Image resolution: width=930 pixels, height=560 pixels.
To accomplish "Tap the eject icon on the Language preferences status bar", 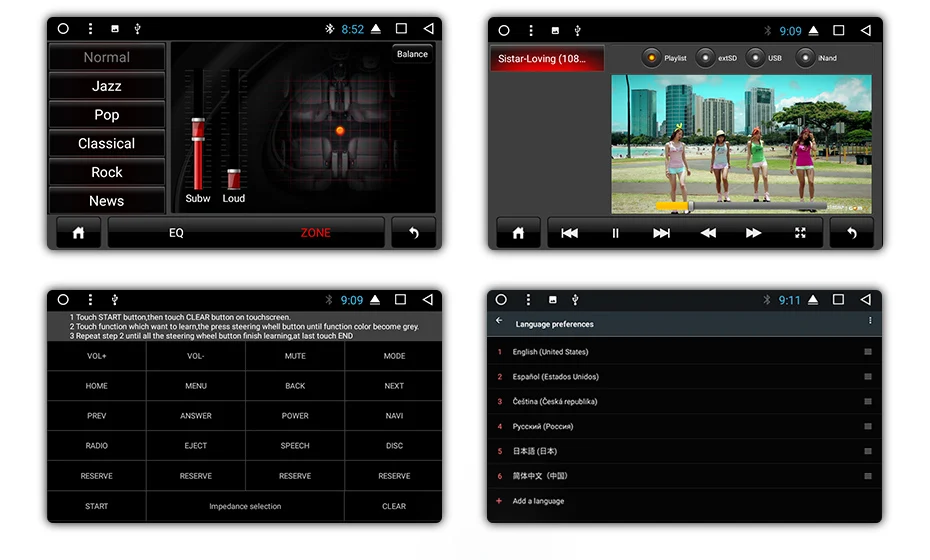I will click(813, 300).
